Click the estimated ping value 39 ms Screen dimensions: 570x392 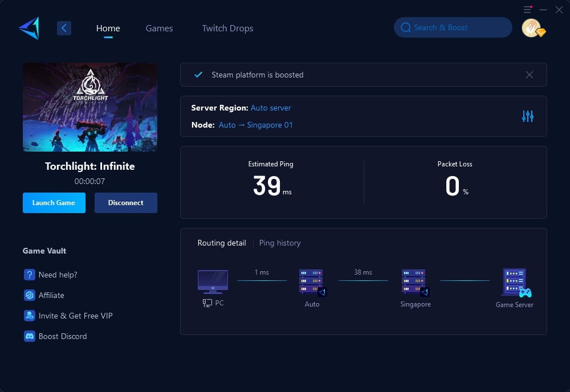click(272, 186)
